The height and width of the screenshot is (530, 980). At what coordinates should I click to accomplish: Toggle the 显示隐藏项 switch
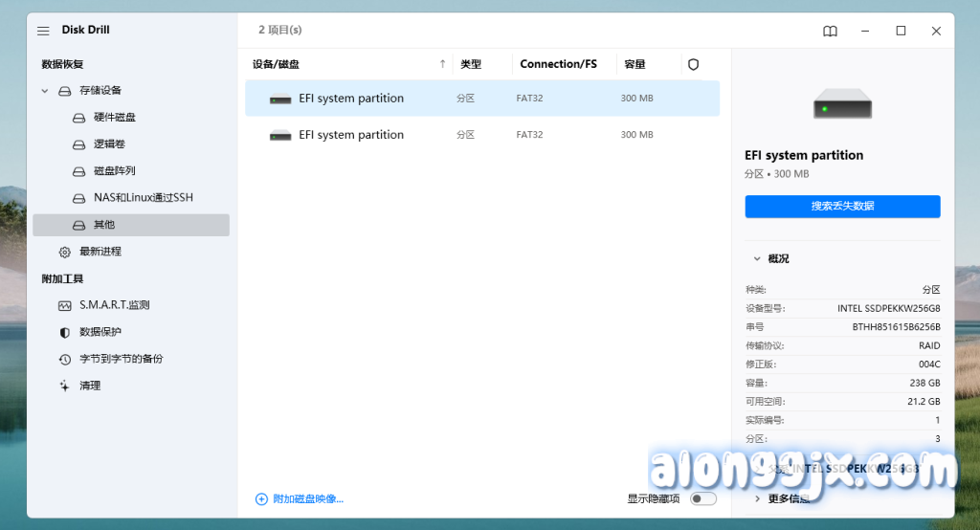pos(702,498)
